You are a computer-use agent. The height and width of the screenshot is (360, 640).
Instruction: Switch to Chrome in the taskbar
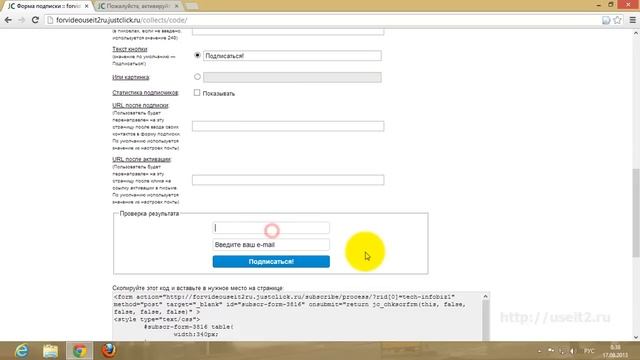80,351
